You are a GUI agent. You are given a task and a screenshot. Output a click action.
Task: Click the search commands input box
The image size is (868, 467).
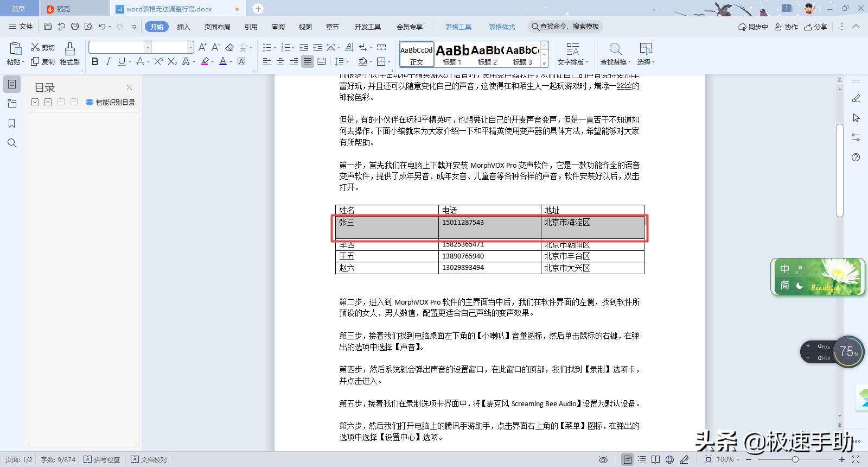point(565,27)
